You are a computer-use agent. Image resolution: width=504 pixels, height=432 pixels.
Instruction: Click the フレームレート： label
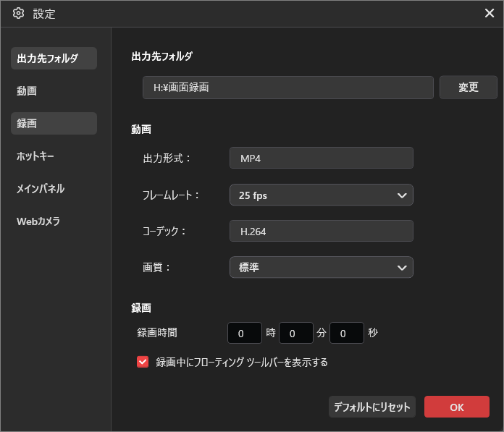[x=171, y=195]
